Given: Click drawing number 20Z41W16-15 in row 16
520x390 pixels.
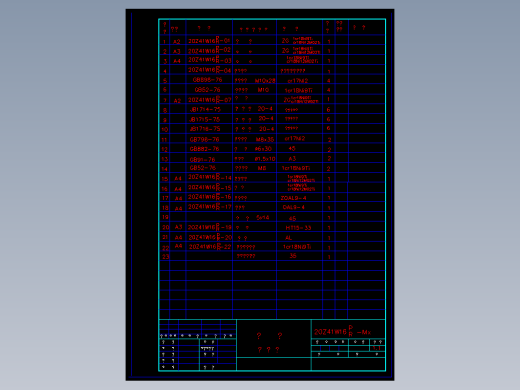Looking at the screenshot, I should coord(210,187).
